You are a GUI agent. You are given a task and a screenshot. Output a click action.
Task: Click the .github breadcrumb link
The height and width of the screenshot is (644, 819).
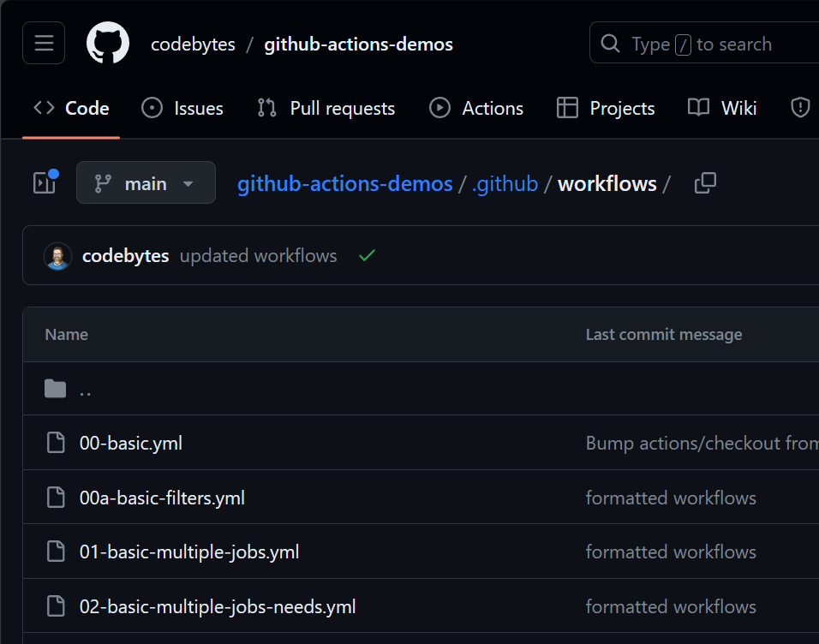click(505, 183)
